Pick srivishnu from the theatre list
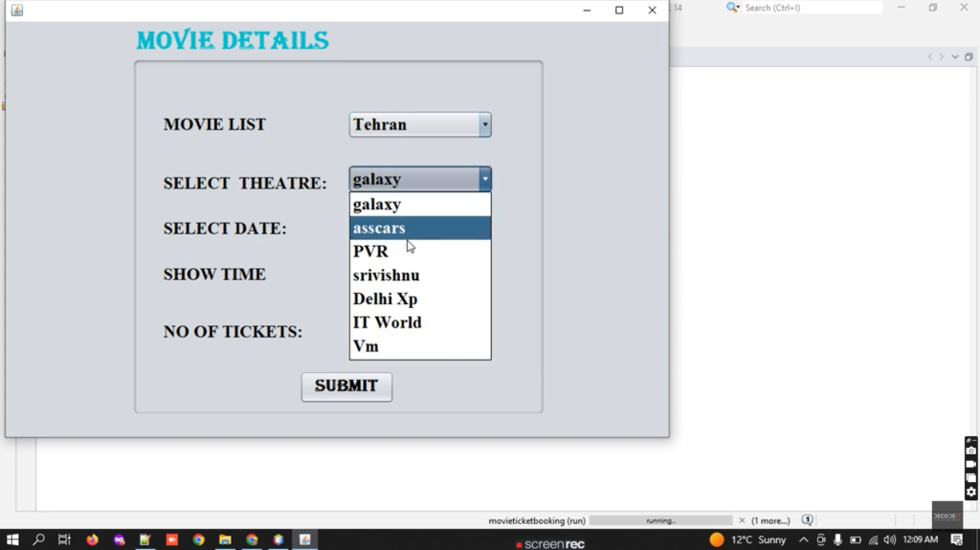The width and height of the screenshot is (980, 550). pyautogui.click(x=420, y=275)
